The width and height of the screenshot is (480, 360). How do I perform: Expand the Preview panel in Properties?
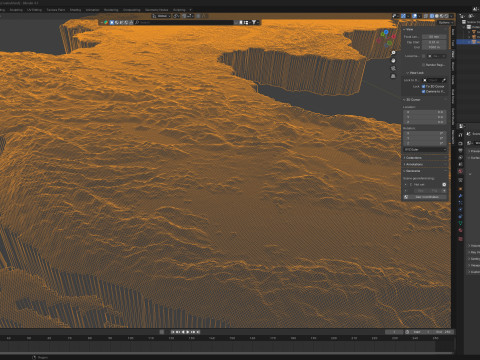[x=474, y=151]
